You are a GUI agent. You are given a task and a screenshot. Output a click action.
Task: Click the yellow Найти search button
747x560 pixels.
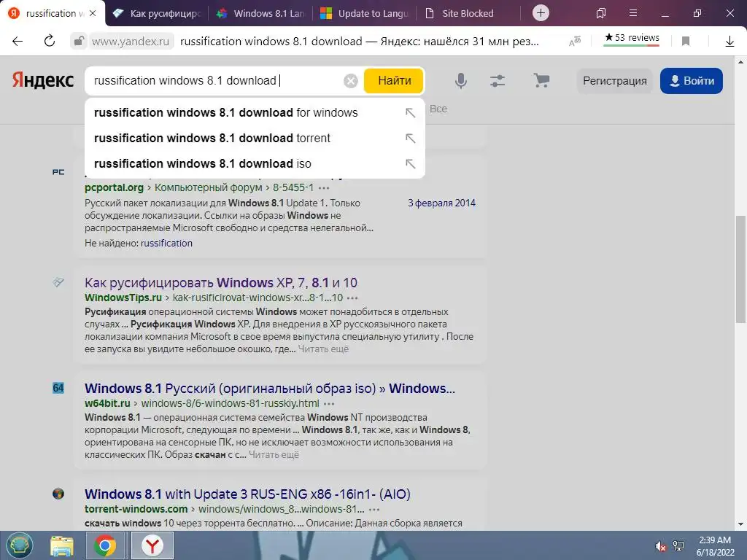(x=394, y=81)
